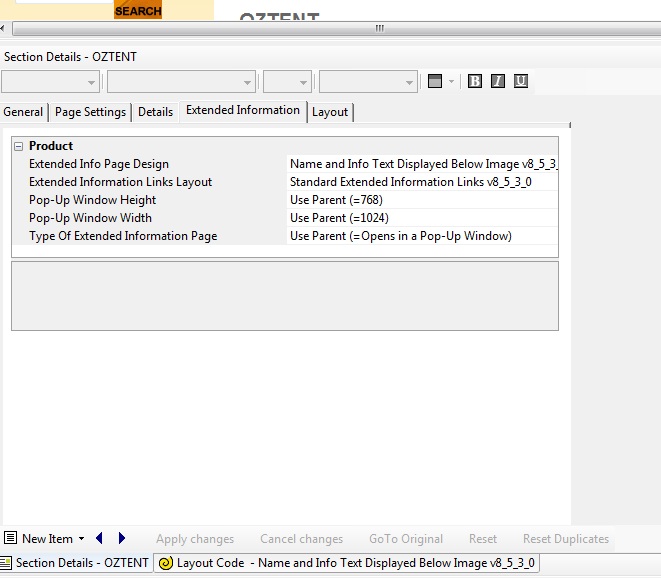Expand the New Item dropdown arrow
661x578 pixels.
coord(81,539)
